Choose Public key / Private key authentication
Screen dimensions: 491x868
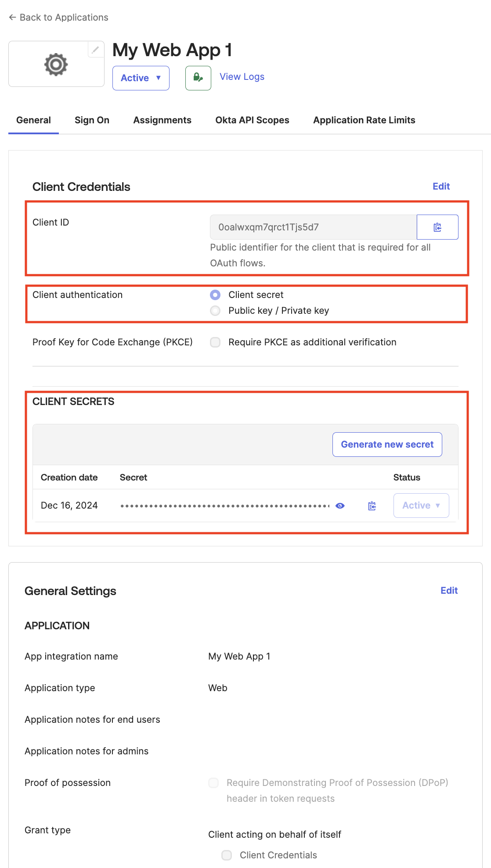click(x=215, y=311)
